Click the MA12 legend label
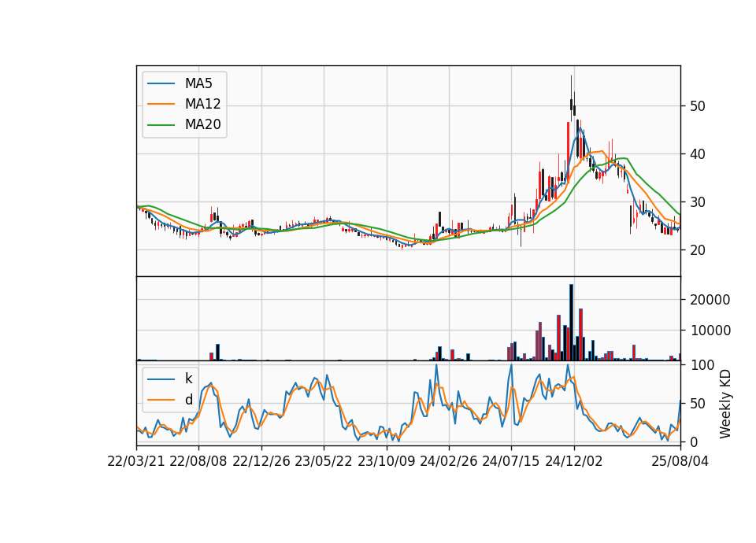This screenshot has height=543, width=756. 202,104
